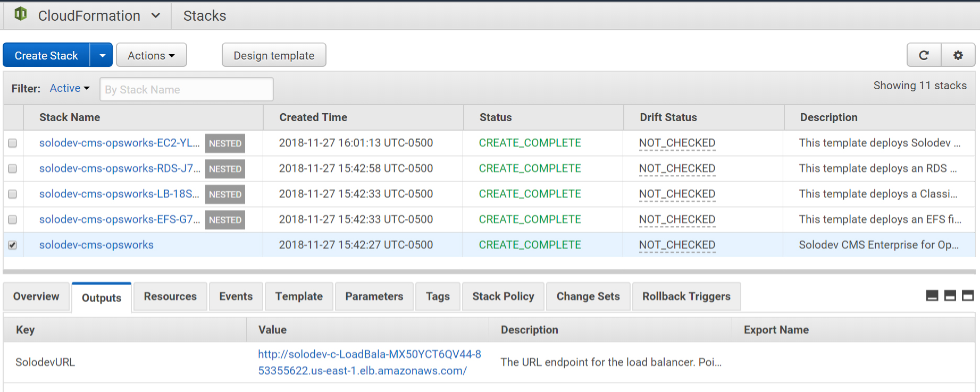Open the solodev-cms-opsworks root stack link
Image resolution: width=980 pixels, height=392 pixels.
[96, 245]
